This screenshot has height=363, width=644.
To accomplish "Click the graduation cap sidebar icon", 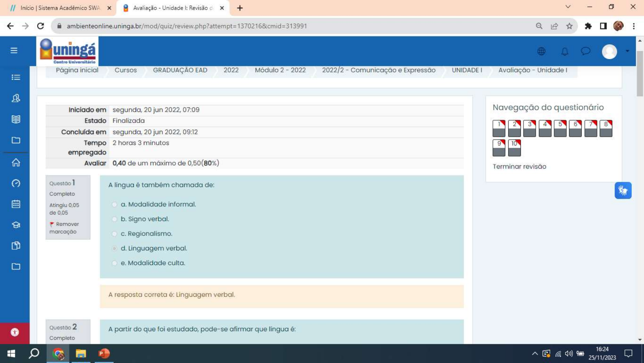I will (x=16, y=225).
